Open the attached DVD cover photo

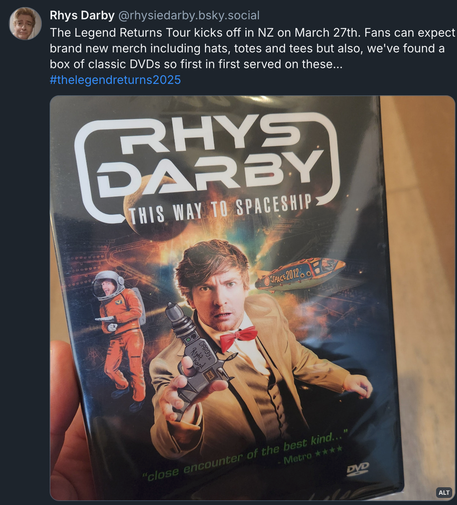point(252,298)
